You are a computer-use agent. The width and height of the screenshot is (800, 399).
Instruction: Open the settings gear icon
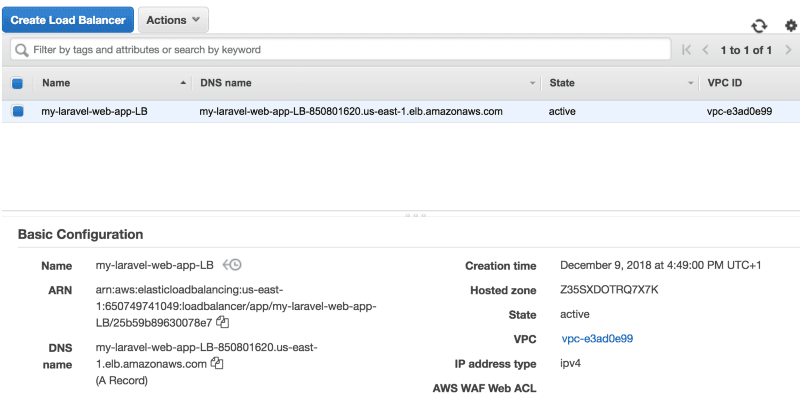[790, 26]
